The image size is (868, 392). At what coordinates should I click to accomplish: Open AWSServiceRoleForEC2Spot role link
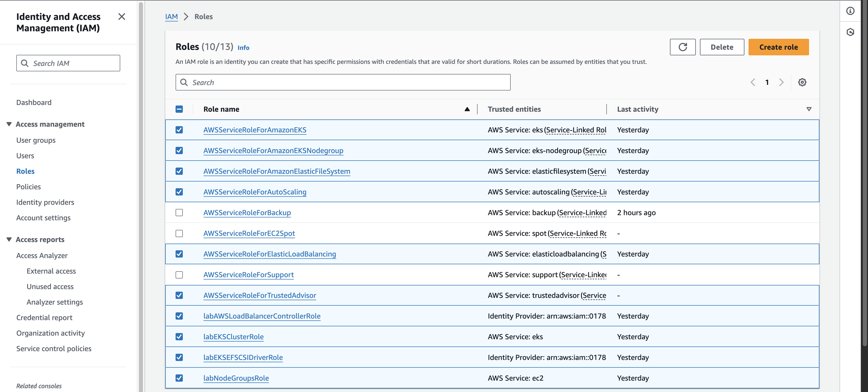(x=249, y=233)
